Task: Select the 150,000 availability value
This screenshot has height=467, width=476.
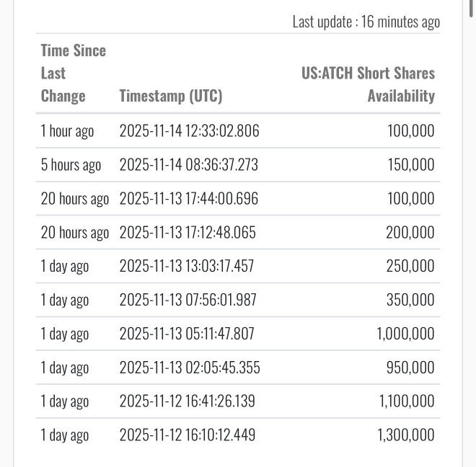Action: click(410, 165)
